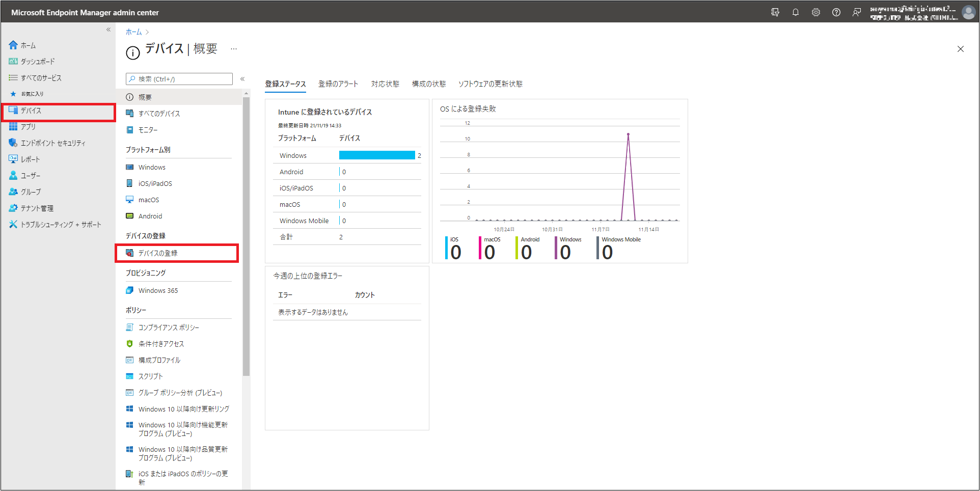Click the user account avatar
The image size is (980, 491).
(x=968, y=12)
